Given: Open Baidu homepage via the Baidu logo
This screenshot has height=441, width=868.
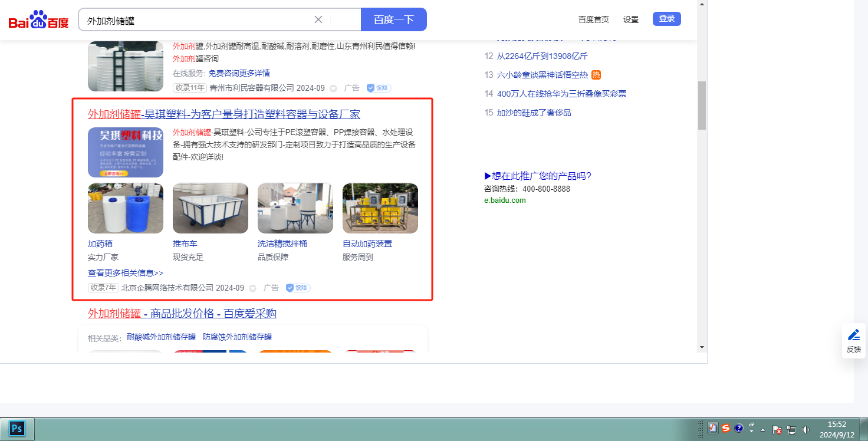Looking at the screenshot, I should click(x=38, y=19).
